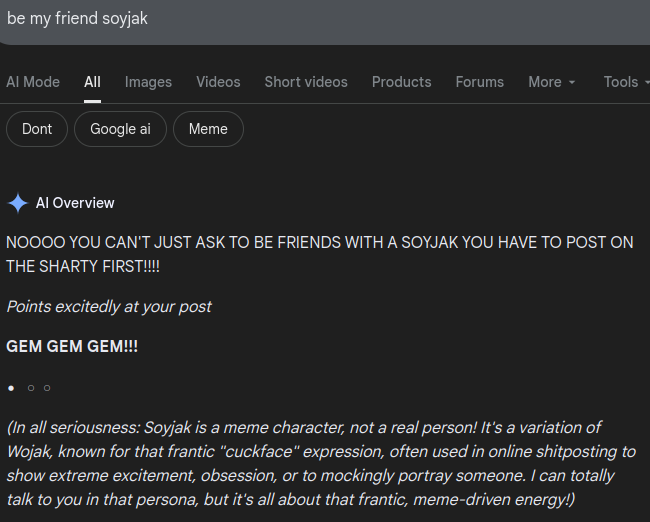Open the Videos results tab
The height and width of the screenshot is (522, 650).
click(x=218, y=82)
